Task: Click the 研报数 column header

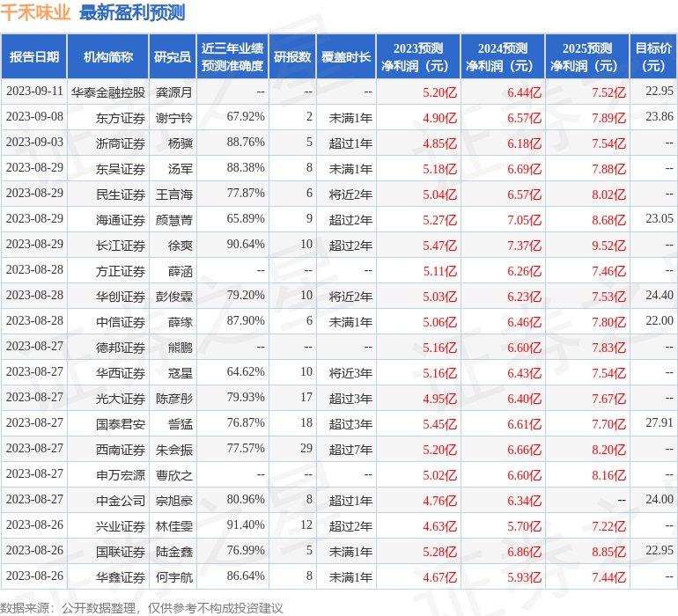Action: (x=292, y=56)
